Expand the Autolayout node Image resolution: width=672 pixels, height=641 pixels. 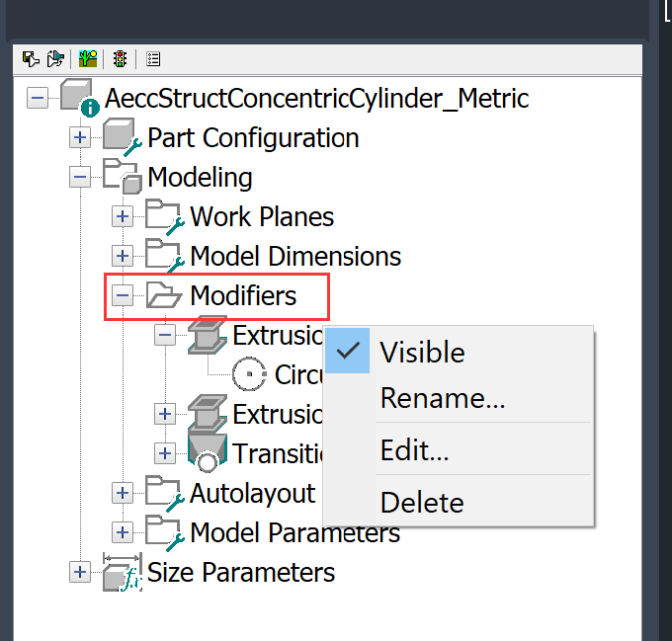(123, 493)
